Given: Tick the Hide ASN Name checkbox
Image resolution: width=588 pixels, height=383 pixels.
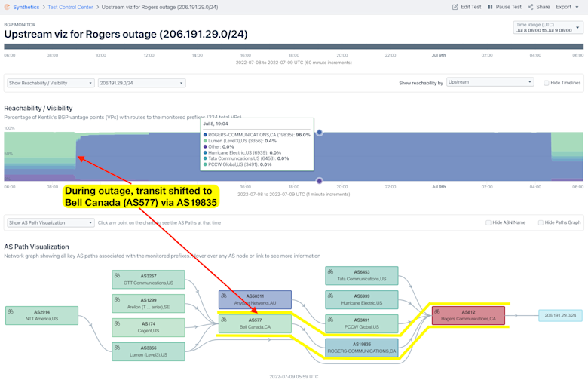Looking at the screenshot, I should 488,223.
